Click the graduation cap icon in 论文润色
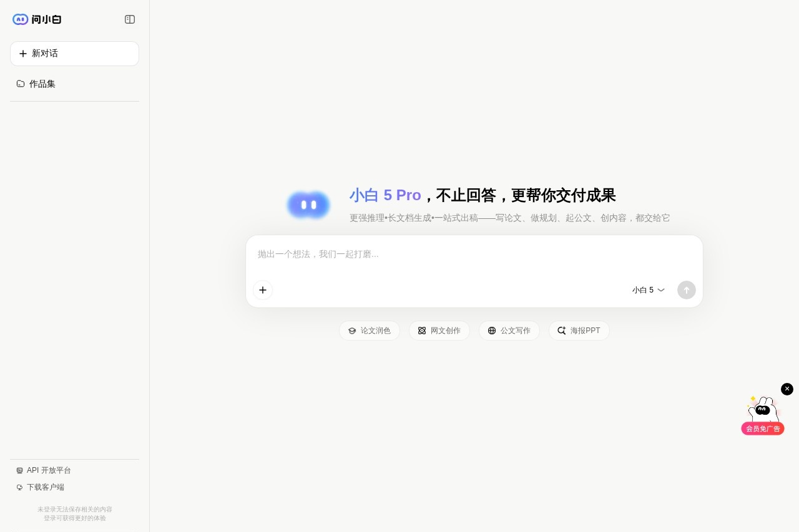This screenshot has width=799, height=532. coord(352,331)
